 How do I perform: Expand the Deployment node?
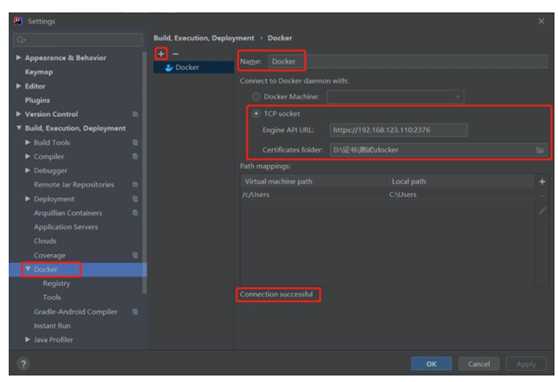tap(27, 199)
